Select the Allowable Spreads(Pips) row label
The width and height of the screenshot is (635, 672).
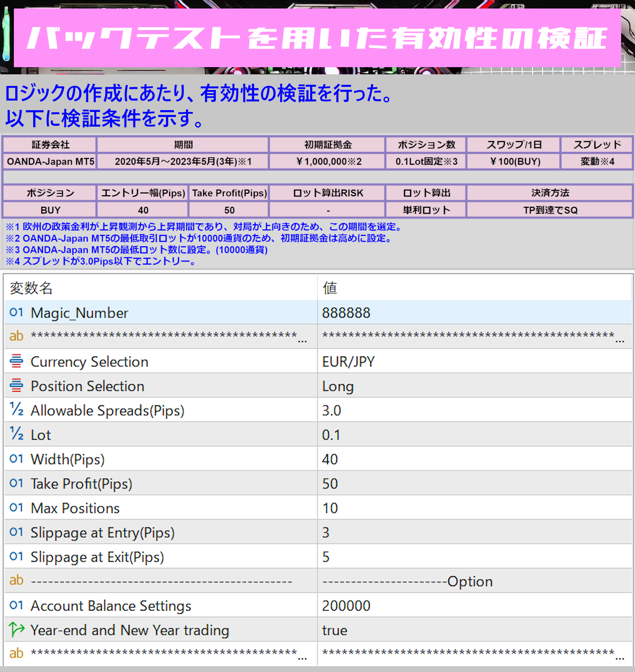pyautogui.click(x=107, y=411)
